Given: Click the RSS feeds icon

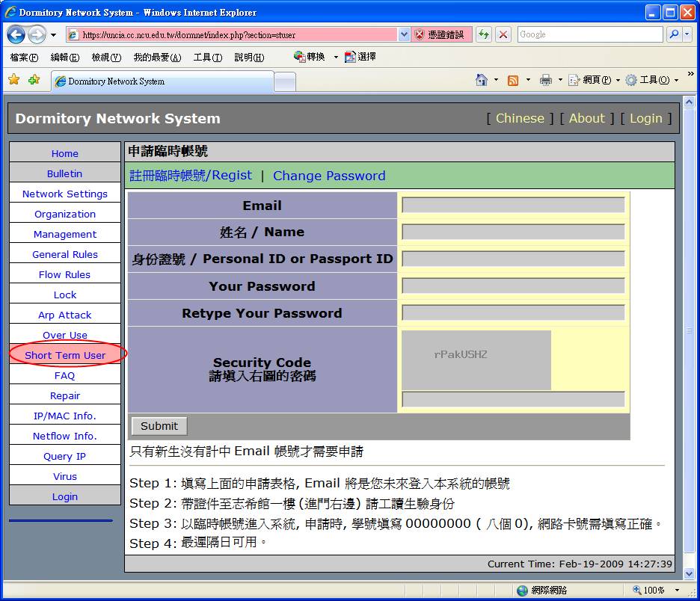Looking at the screenshot, I should pos(513,80).
